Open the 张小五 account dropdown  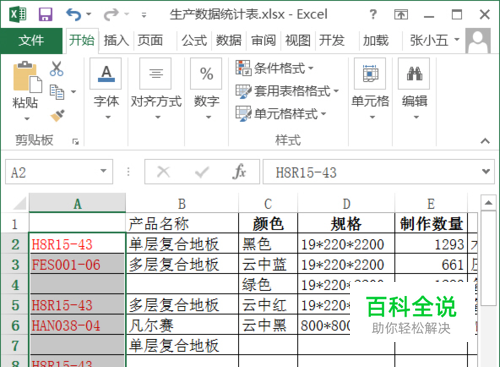click(434, 41)
